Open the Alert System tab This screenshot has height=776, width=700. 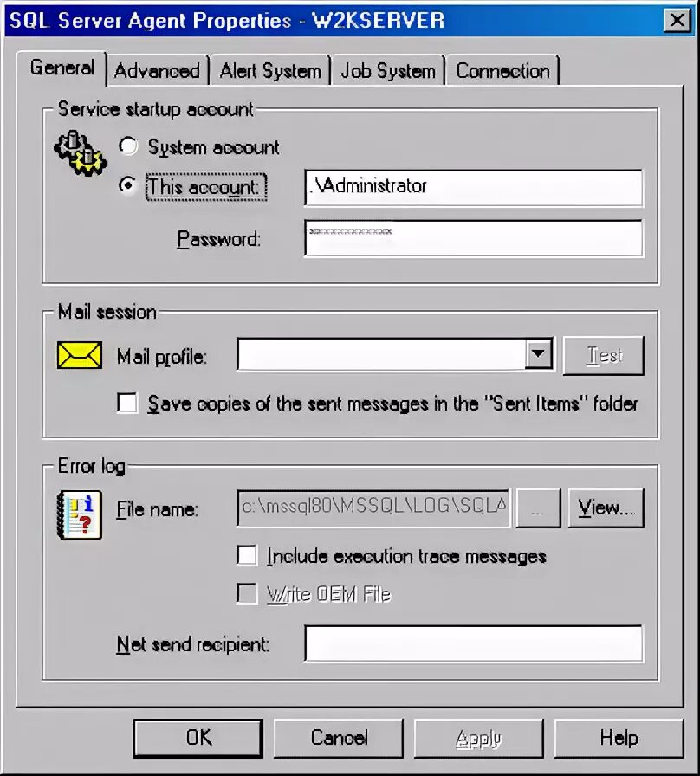(x=270, y=71)
